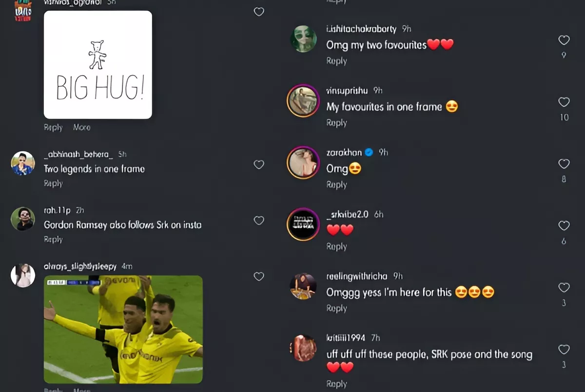Viewport: 585px width, 392px height.
Task: Open the football celebration GIF
Action: tap(123, 330)
